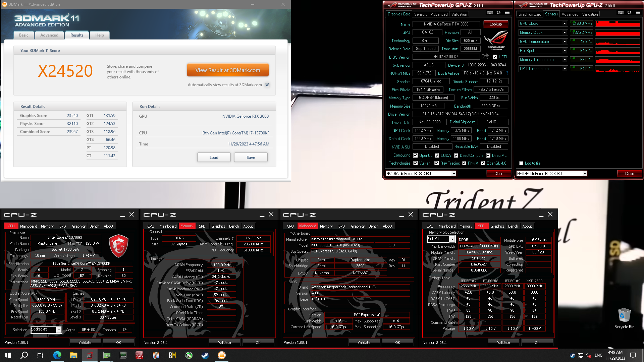644x362 pixels.
Task: Open Sensors tab in left GPU-Z window
Action: tap(421, 14)
